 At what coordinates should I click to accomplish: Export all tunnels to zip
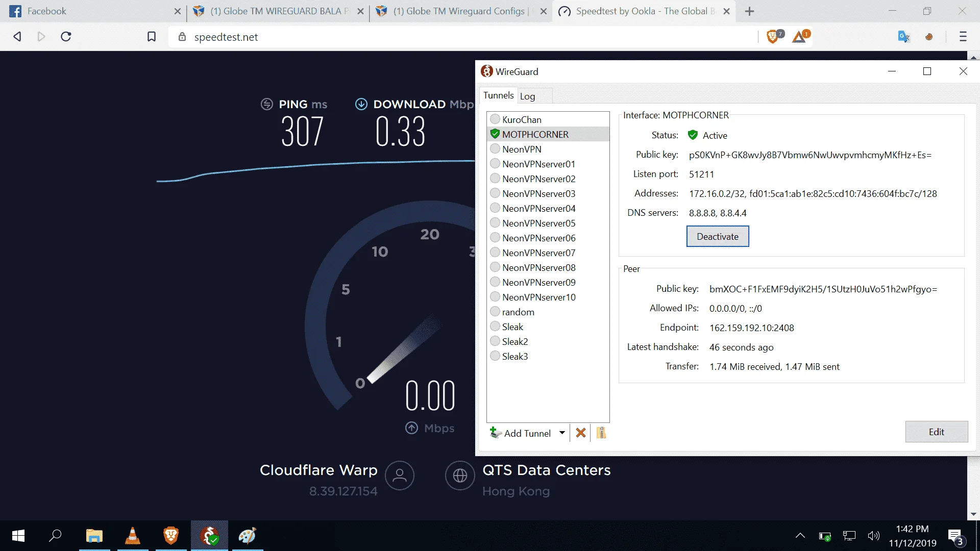point(601,433)
